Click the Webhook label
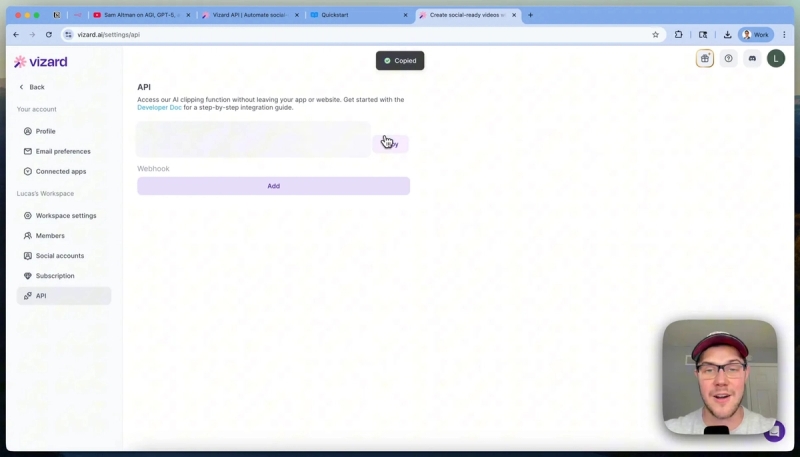Image resolution: width=800 pixels, height=457 pixels. pos(153,169)
